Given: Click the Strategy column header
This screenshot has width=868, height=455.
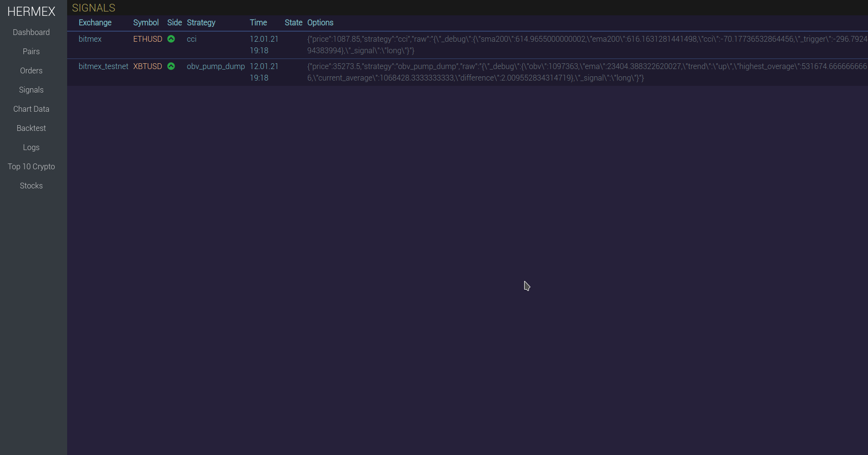Looking at the screenshot, I should (201, 23).
